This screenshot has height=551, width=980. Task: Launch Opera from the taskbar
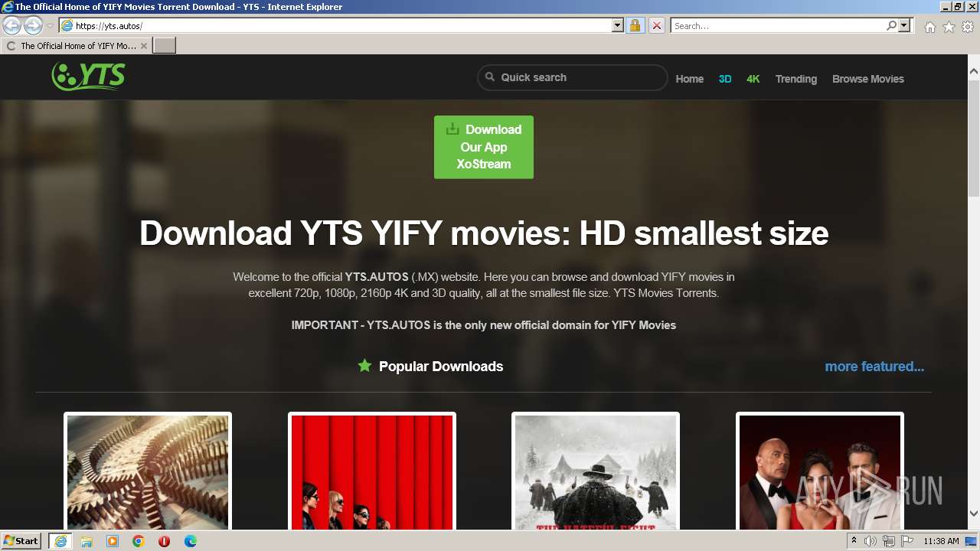tap(165, 541)
